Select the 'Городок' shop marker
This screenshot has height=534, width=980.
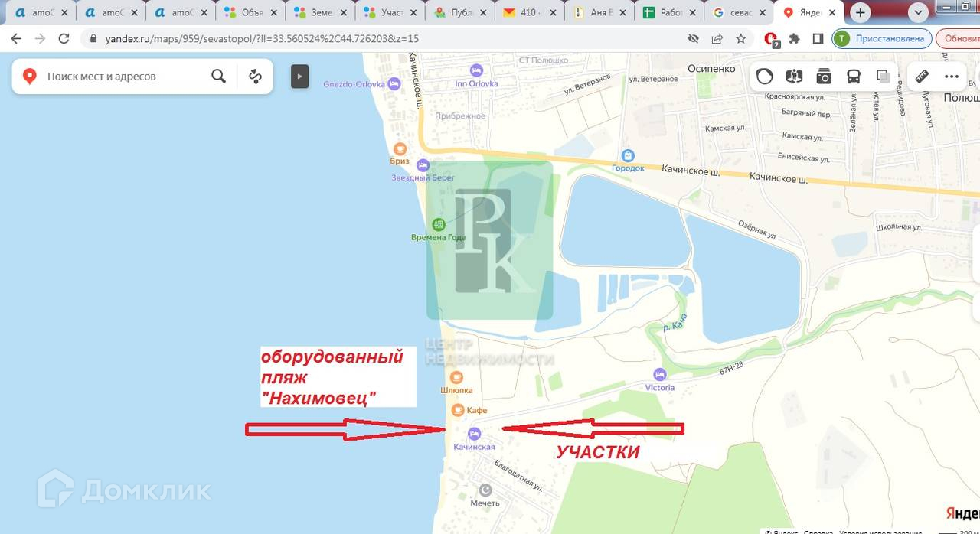coord(628,155)
